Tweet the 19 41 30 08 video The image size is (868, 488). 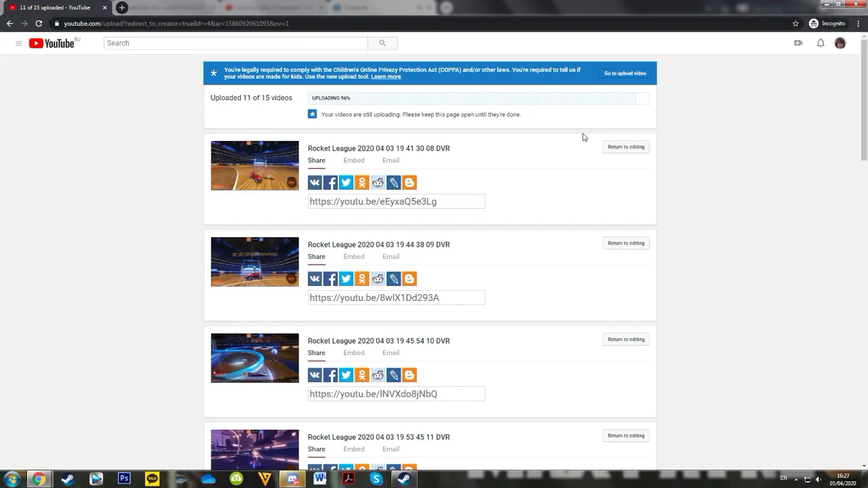click(x=346, y=182)
